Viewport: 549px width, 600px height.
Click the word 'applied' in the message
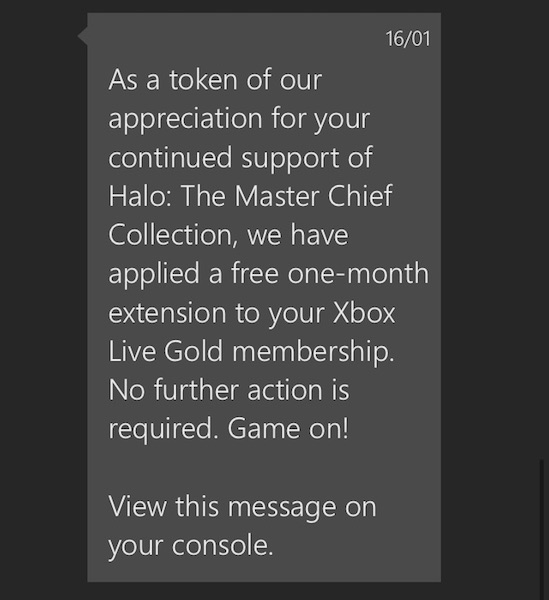point(154,274)
